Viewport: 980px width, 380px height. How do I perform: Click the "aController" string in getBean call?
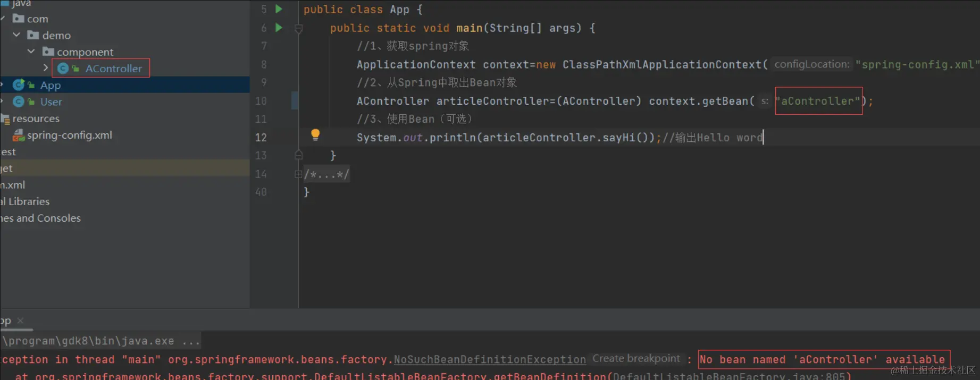[x=817, y=101]
